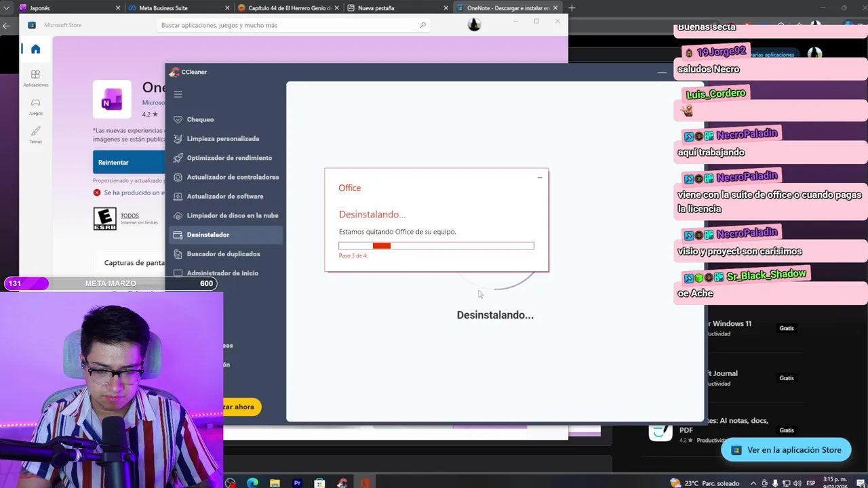
Task: Close the Nueva pestaña tab
Action: click(x=446, y=8)
